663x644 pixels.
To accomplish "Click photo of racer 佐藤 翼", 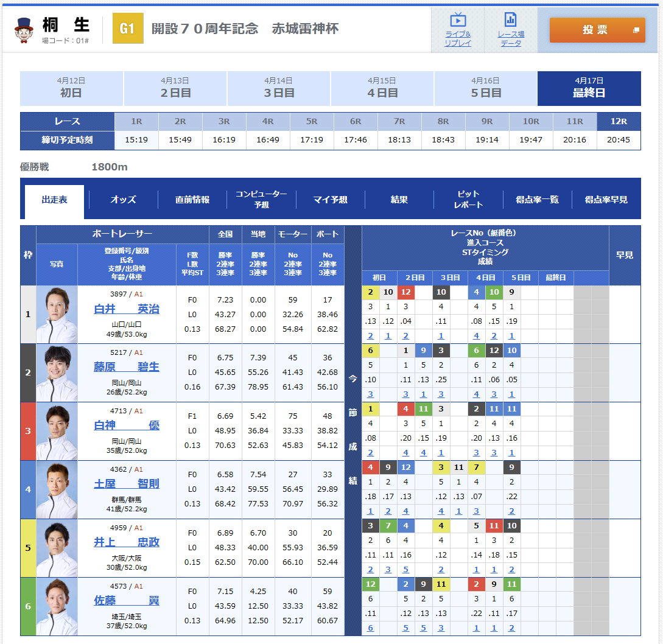I will [x=57, y=606].
